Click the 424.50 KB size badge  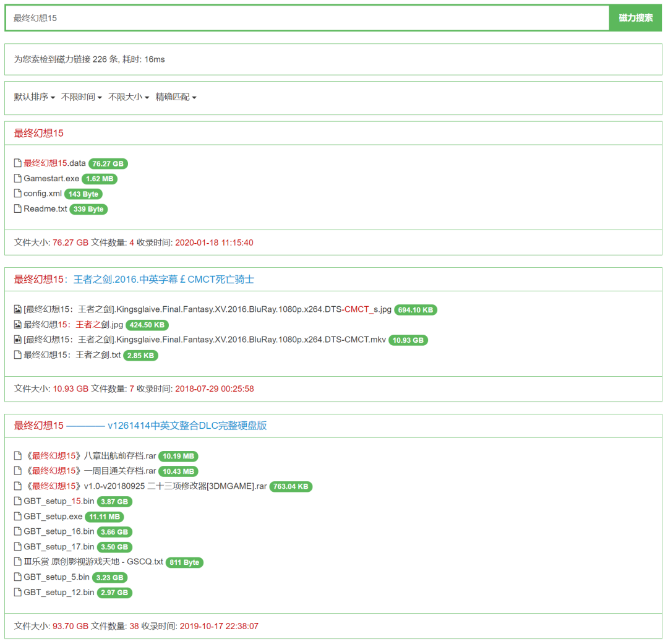pos(147,325)
